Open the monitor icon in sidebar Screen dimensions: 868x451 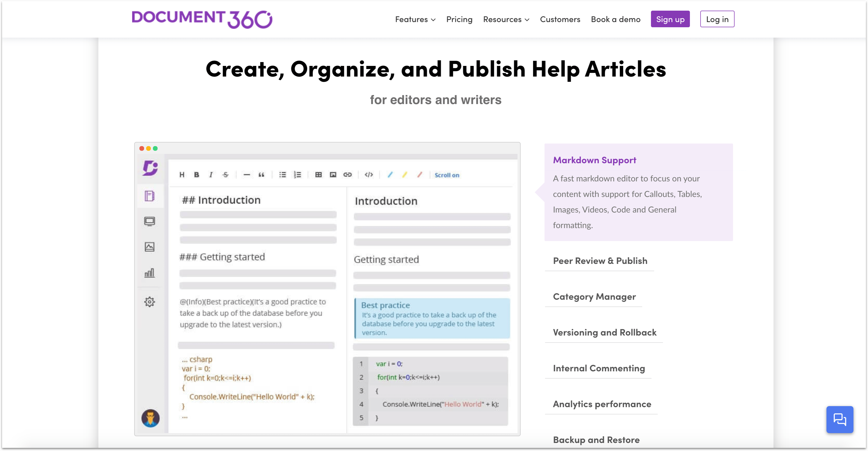[x=150, y=221]
